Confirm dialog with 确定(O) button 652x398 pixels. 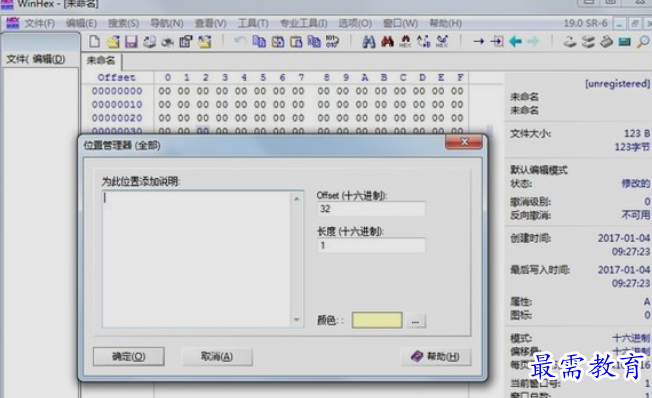click(x=128, y=356)
